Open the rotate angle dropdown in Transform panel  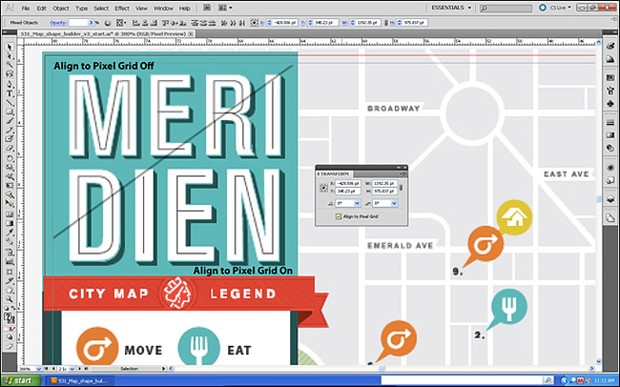tap(357, 203)
